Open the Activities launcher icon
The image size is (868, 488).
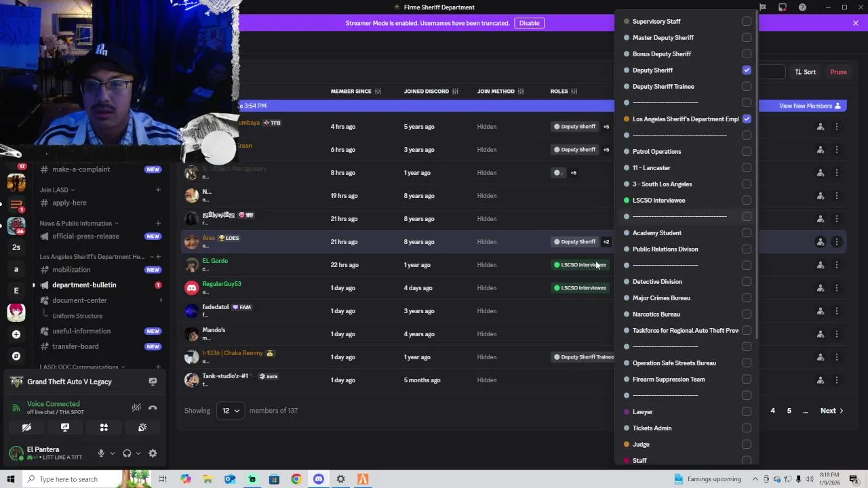click(x=104, y=428)
